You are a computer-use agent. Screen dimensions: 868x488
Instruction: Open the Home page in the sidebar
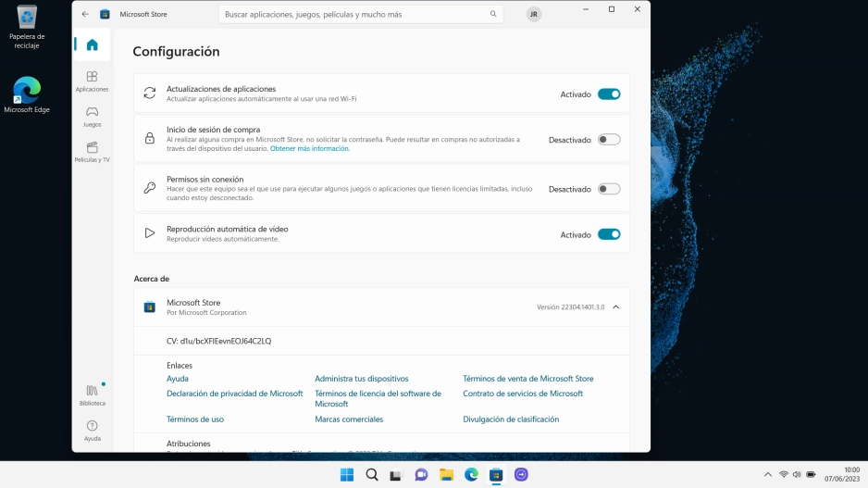click(92, 44)
